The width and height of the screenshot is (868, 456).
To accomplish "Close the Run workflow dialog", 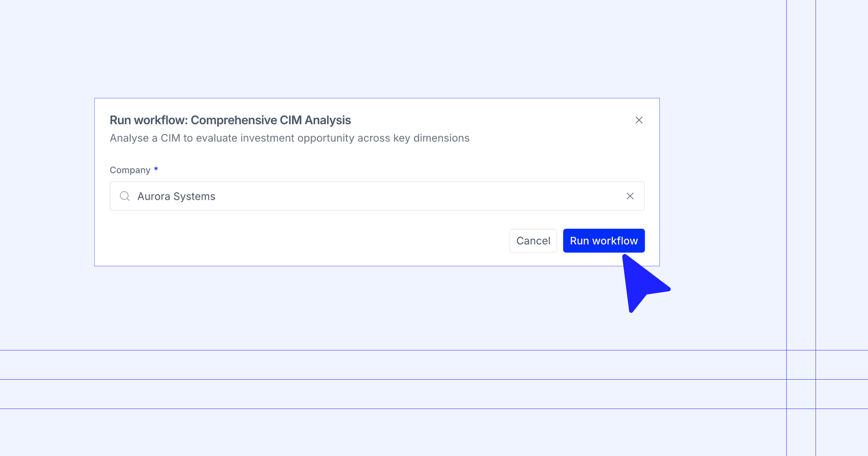I will coord(639,120).
